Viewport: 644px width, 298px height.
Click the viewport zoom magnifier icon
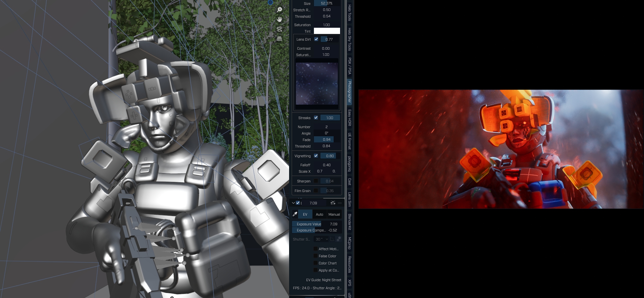point(279,10)
